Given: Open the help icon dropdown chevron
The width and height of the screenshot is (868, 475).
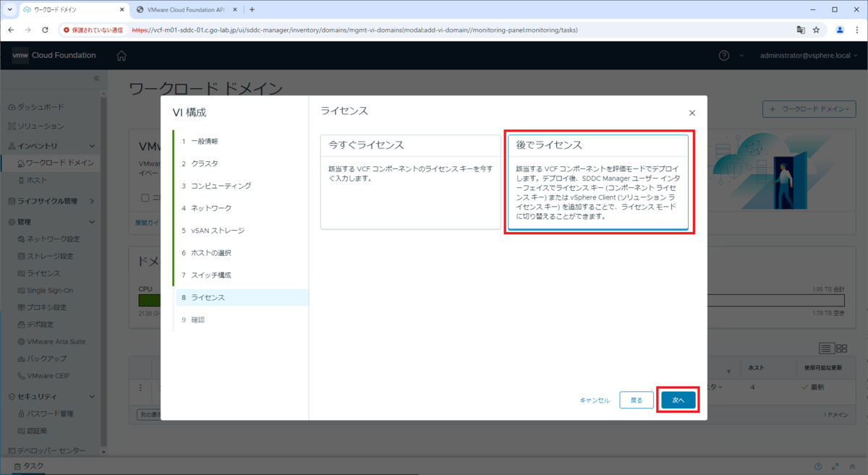Looking at the screenshot, I should (x=741, y=56).
